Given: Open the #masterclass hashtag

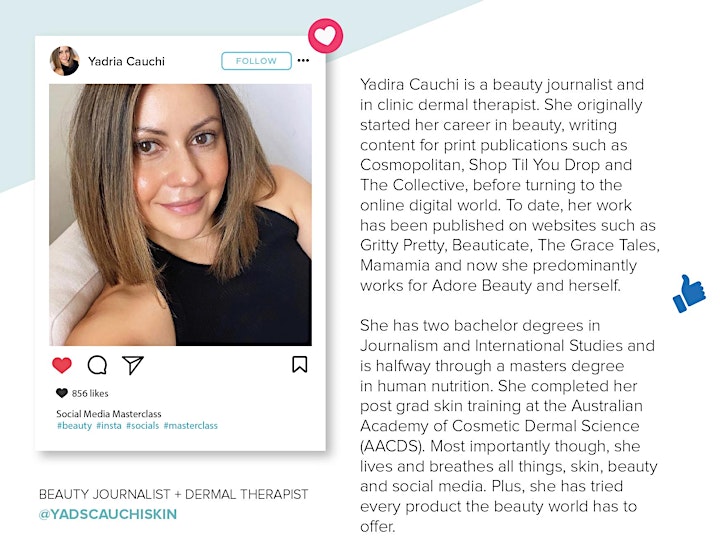Looking at the screenshot, I should click(191, 426).
